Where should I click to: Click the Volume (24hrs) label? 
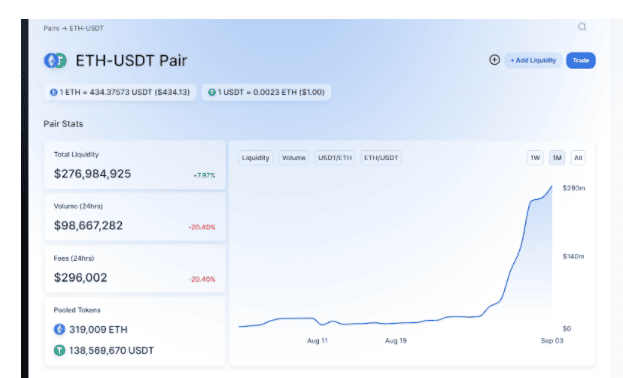pos(78,206)
